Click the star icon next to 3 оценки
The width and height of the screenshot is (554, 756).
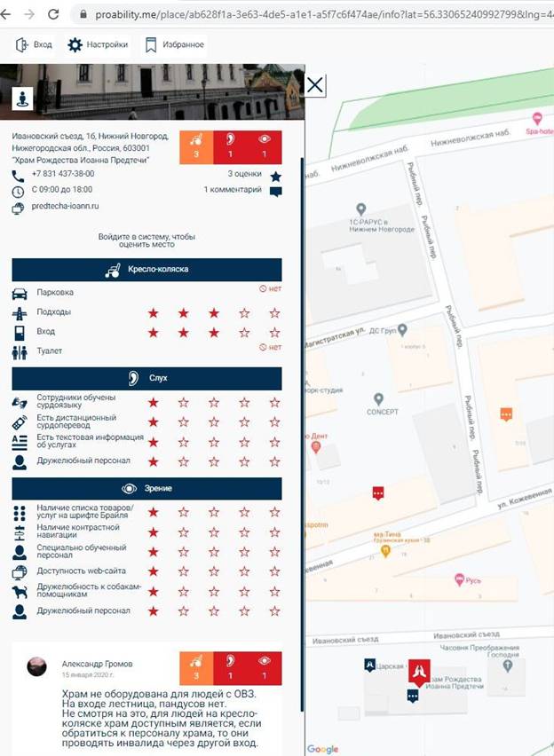pyautogui.click(x=275, y=176)
